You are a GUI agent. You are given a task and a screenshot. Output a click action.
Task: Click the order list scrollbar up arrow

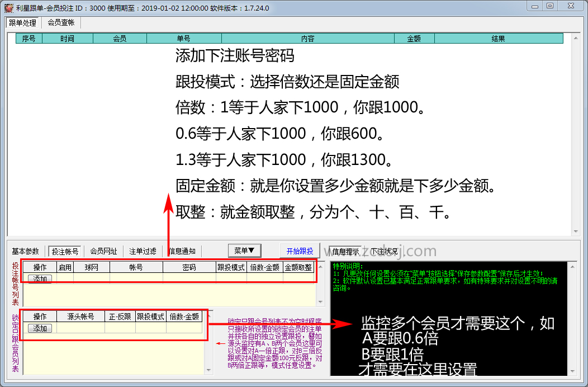[576, 37]
